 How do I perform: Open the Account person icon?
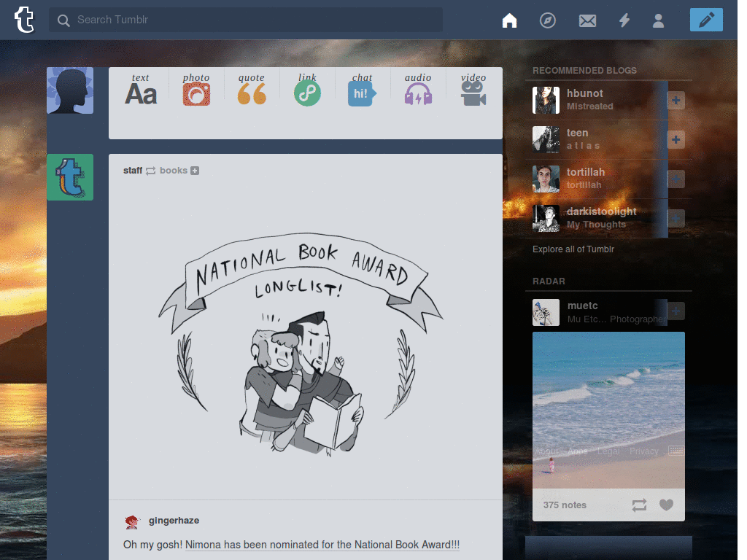pos(659,20)
